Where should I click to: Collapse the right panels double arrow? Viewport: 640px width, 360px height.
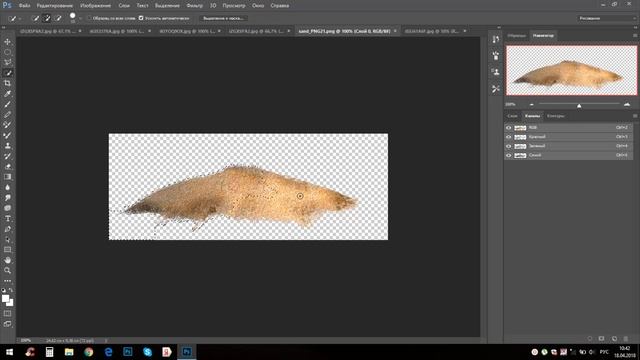636,27
